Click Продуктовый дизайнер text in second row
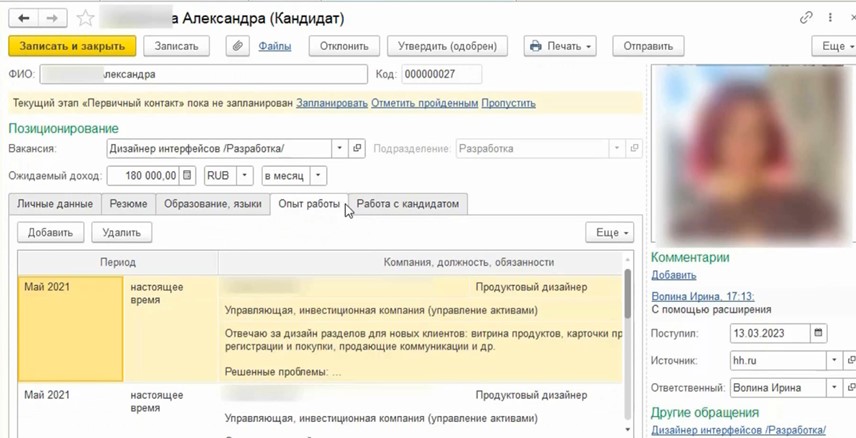The height and width of the screenshot is (438, 856). (x=531, y=395)
